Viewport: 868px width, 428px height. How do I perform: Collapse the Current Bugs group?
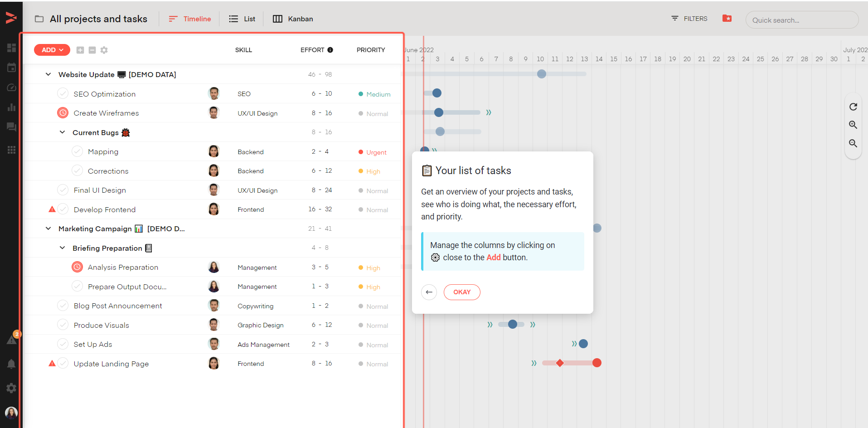coord(63,132)
